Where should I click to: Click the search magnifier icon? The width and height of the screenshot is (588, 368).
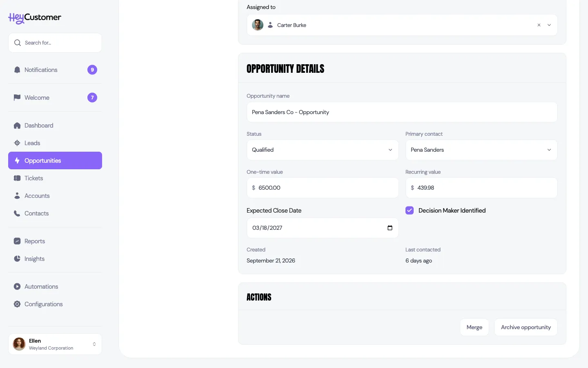pos(17,43)
